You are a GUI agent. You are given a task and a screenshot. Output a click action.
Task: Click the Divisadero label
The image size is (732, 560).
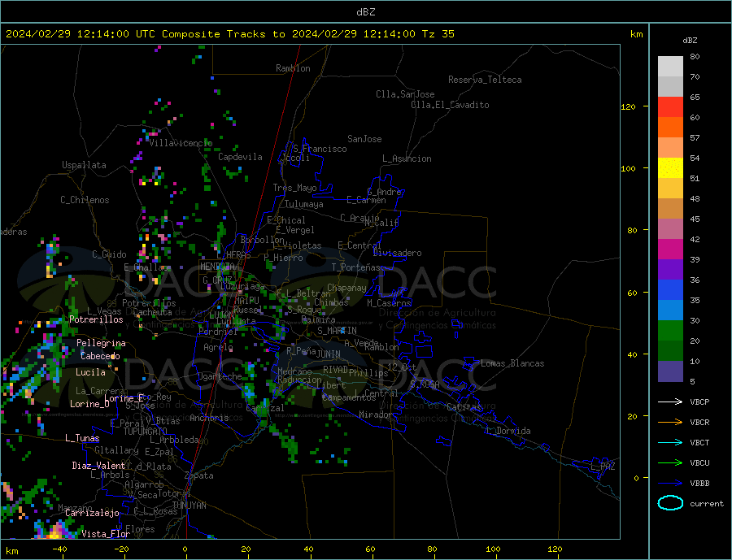coord(397,253)
